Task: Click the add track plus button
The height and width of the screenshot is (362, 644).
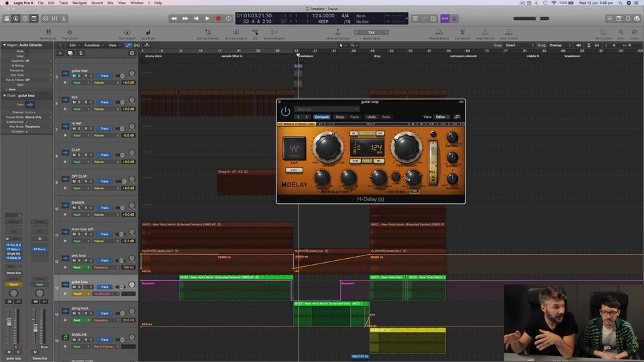Action: tap(60, 53)
